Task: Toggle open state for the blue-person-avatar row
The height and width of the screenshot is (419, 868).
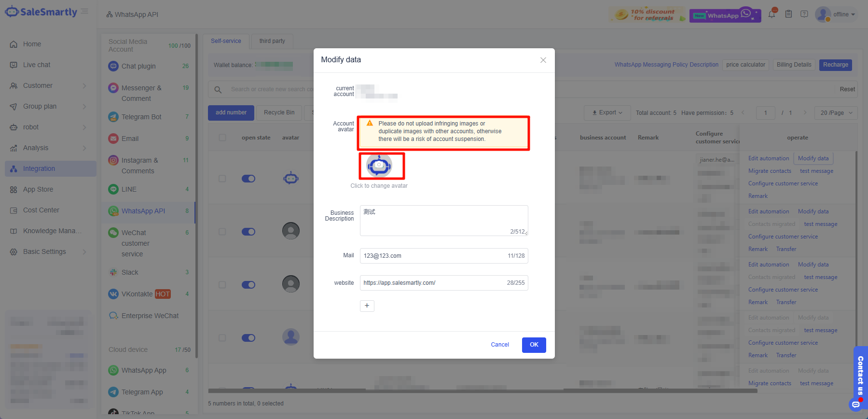Action: 248,338
